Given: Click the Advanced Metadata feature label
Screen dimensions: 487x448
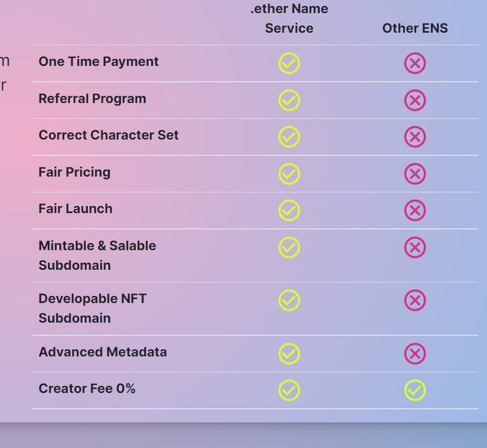Looking at the screenshot, I should click(102, 352).
